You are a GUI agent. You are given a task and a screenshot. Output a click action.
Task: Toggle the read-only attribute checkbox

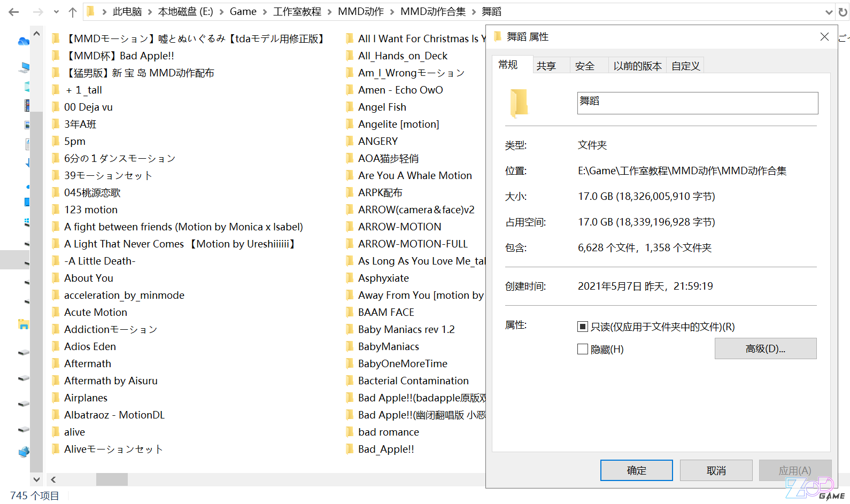pos(583,327)
